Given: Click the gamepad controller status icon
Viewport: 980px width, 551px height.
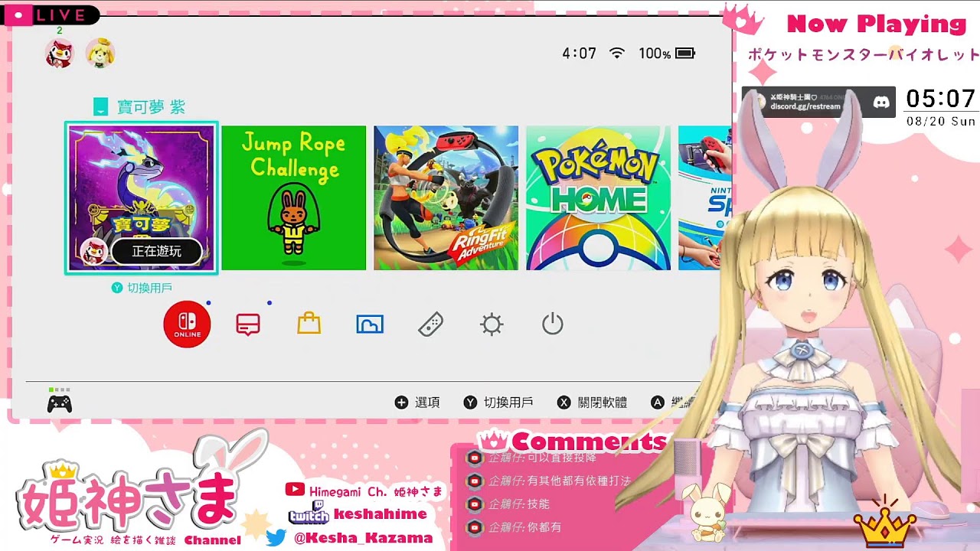Looking at the screenshot, I should (60, 403).
